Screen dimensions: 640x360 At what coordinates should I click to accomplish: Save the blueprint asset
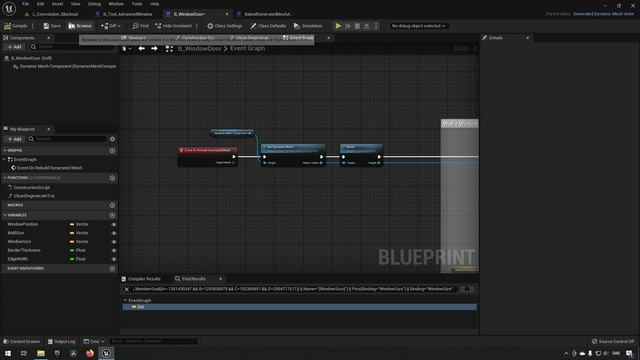click(52, 26)
